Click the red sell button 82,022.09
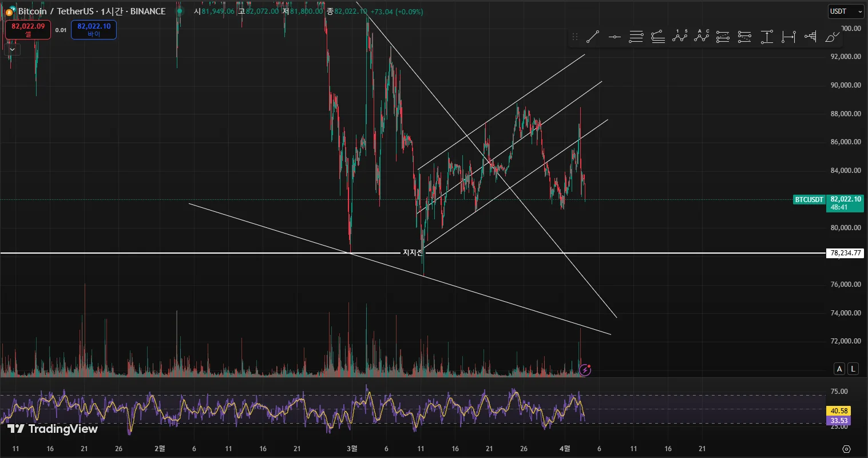Screen dimensions: 868x458 28,30
